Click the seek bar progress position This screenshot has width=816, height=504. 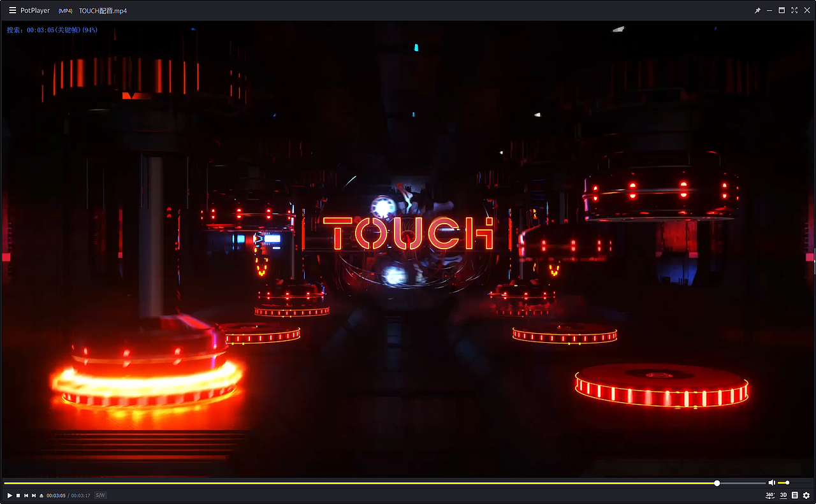tap(717, 482)
